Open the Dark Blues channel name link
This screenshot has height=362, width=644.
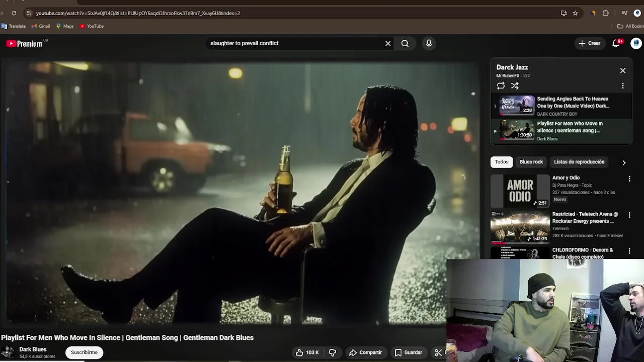pos(33,349)
